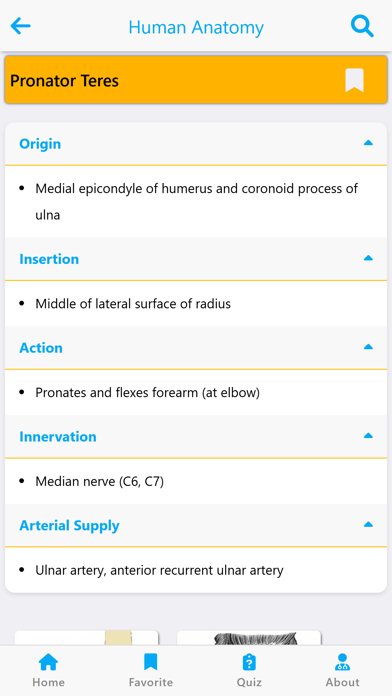The image size is (392, 696).
Task: Open the left muscle image thumbnail
Action: point(87,638)
